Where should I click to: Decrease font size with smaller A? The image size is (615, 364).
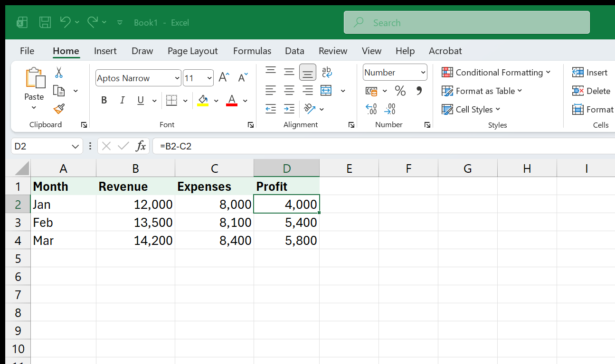(x=243, y=78)
